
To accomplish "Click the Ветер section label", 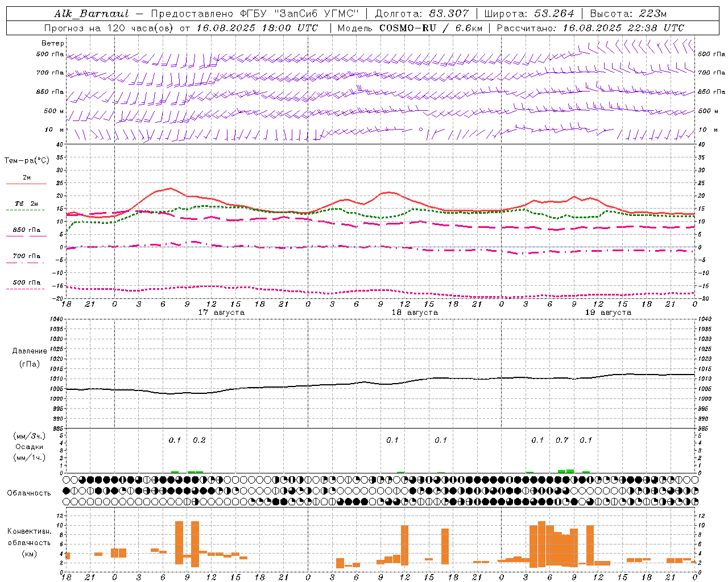I will tap(52, 43).
